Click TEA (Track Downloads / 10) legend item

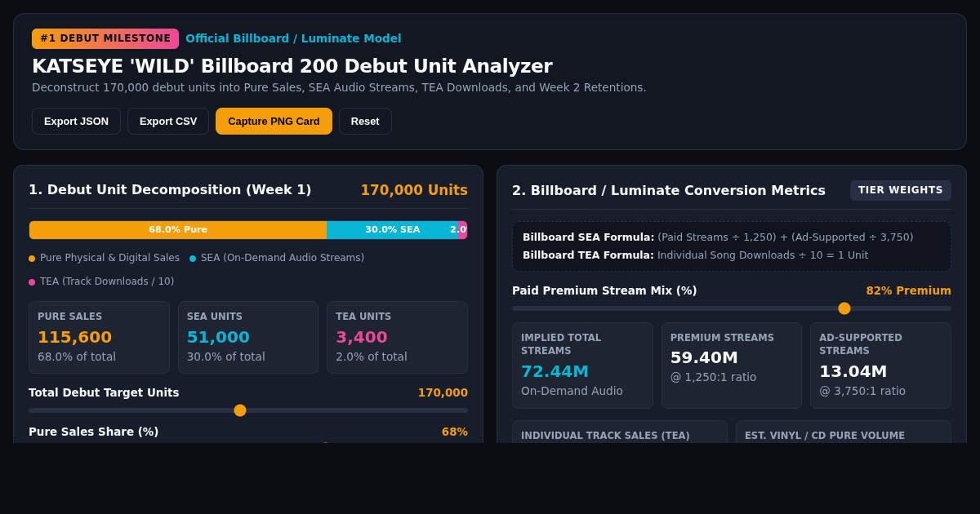(x=101, y=281)
